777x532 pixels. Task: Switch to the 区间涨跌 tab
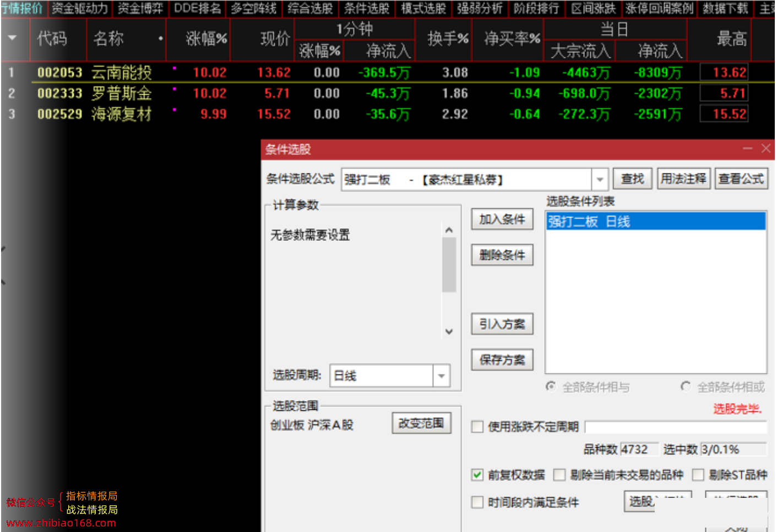click(593, 8)
